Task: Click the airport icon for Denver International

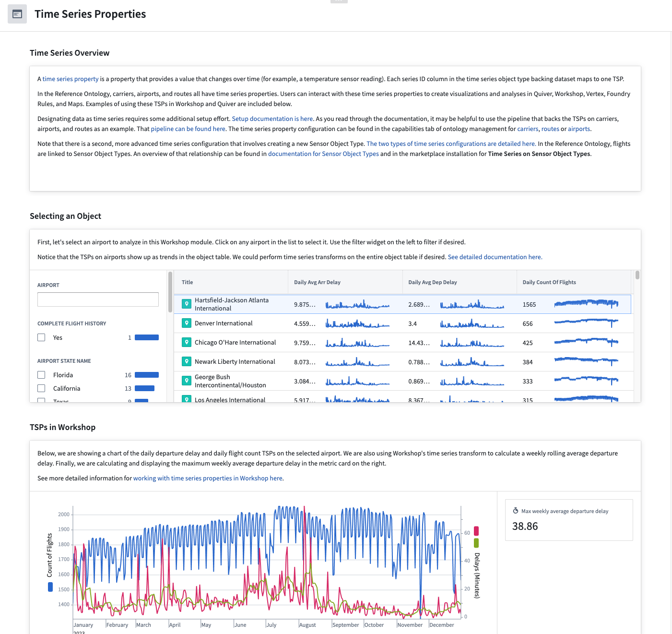Action: pyautogui.click(x=187, y=323)
